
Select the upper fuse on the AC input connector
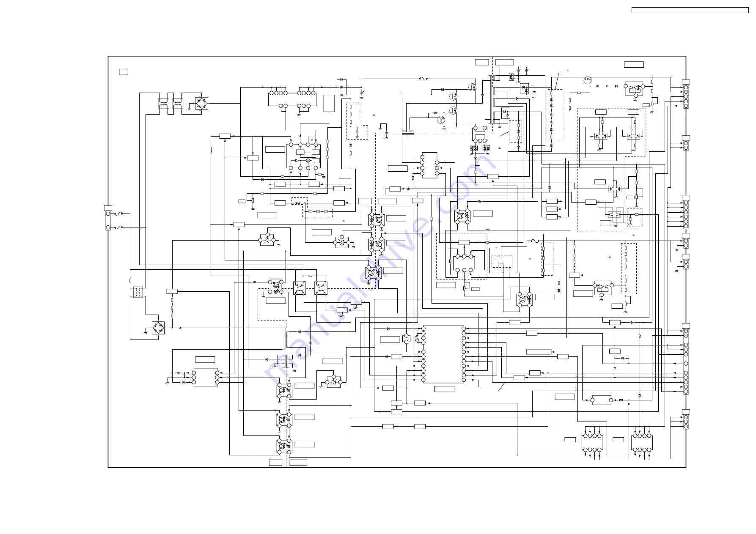pos(119,214)
